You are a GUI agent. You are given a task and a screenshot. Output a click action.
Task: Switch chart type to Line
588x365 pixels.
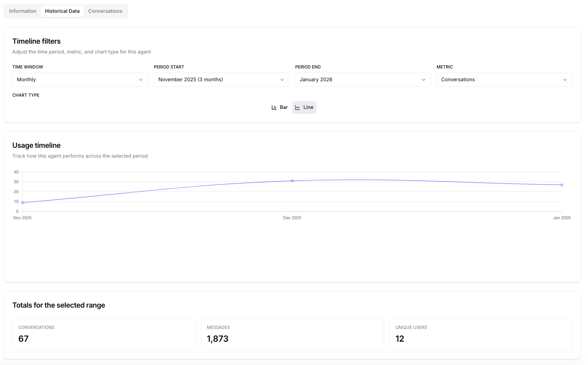304,107
